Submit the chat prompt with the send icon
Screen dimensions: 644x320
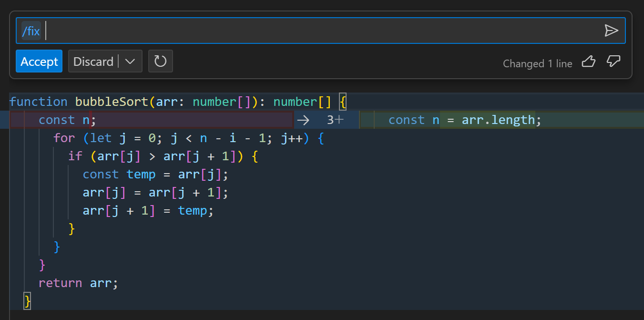612,31
